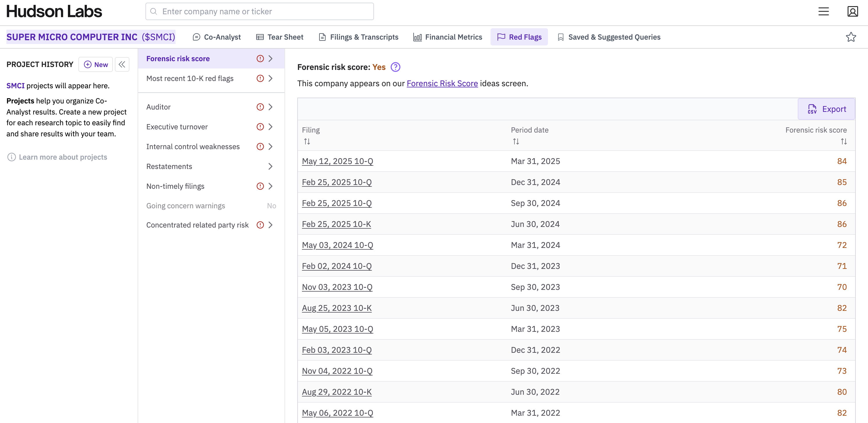Sort table by Period date column
Viewport: 868px width, 423px height.
[516, 142]
